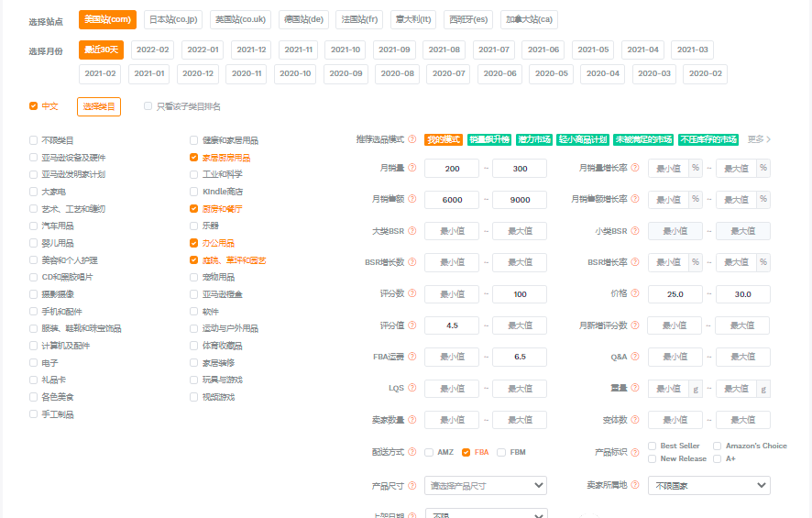
Task: Select the 英国站(co.uk) site tab
Action: coord(240,19)
